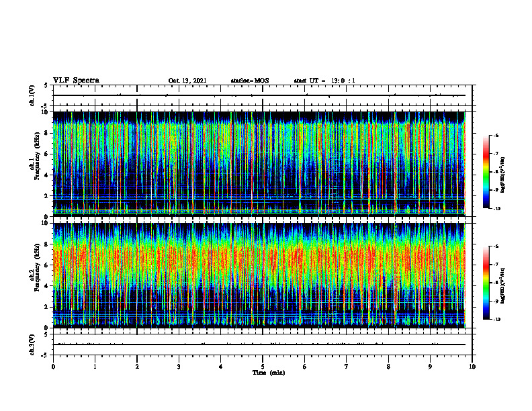532x411 pixels.
Task: Click the time axis tick label "10"
Action: pos(472,367)
